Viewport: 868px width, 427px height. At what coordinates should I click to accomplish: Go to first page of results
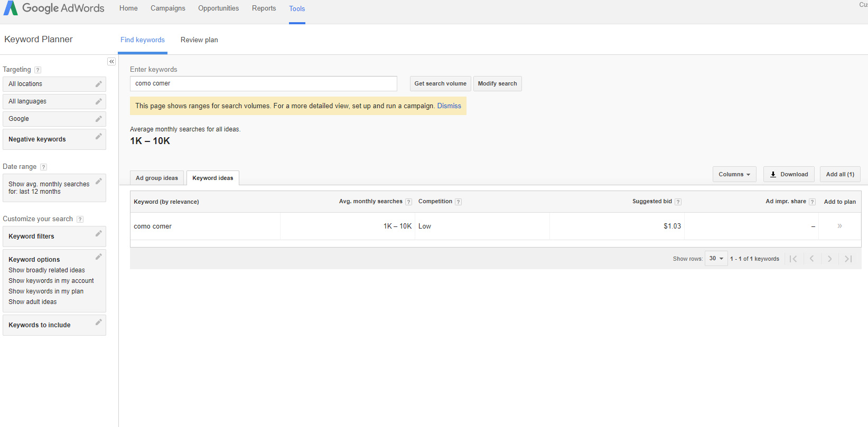point(794,259)
